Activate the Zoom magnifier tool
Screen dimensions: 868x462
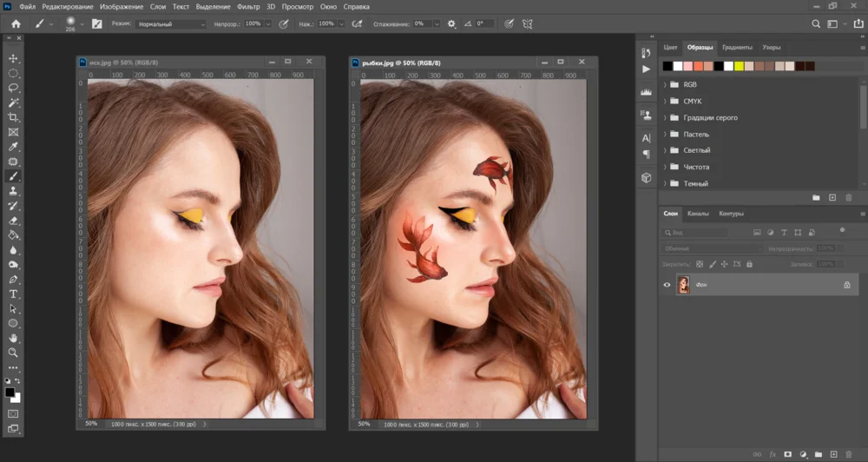[13, 353]
